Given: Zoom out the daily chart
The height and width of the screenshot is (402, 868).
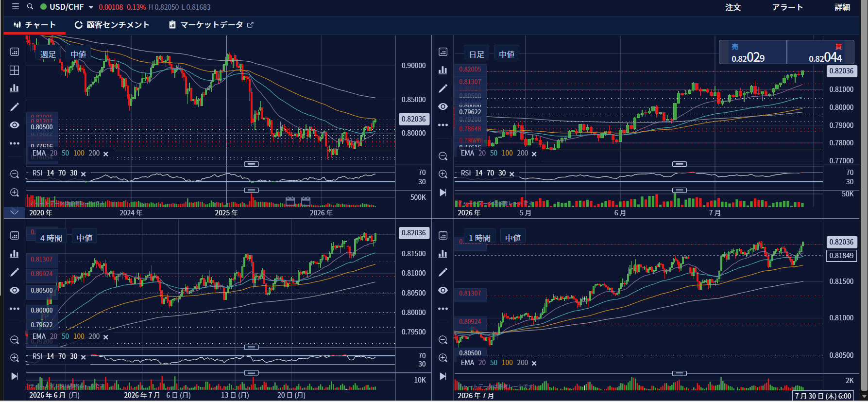Looking at the screenshot, I should coord(443,156).
